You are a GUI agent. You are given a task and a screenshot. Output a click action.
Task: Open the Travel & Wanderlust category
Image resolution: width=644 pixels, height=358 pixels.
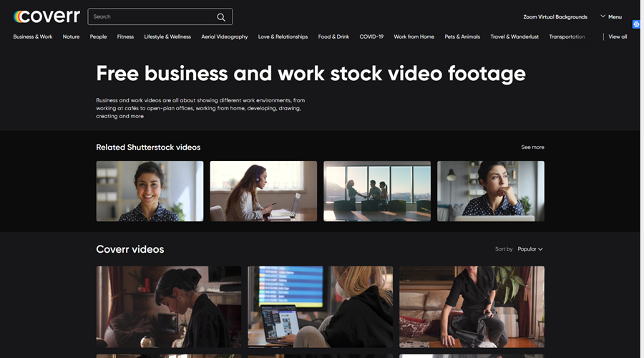coord(514,37)
